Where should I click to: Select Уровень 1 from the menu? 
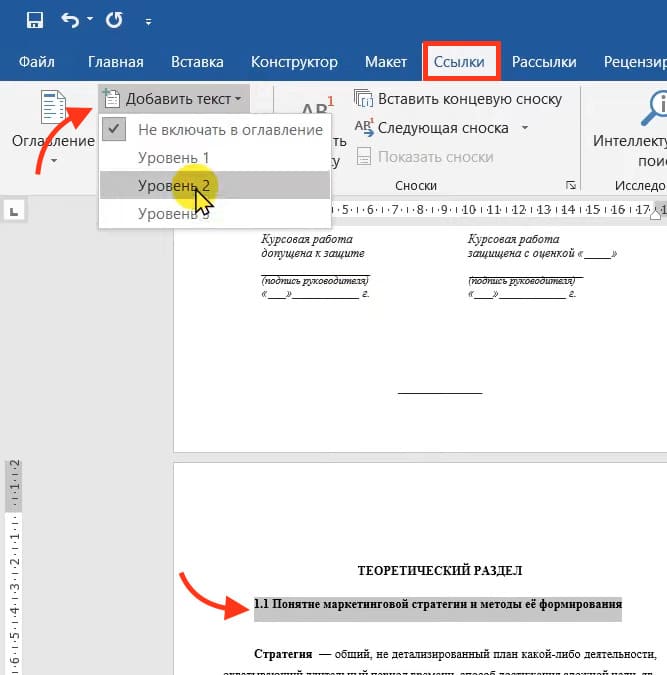[x=214, y=158]
